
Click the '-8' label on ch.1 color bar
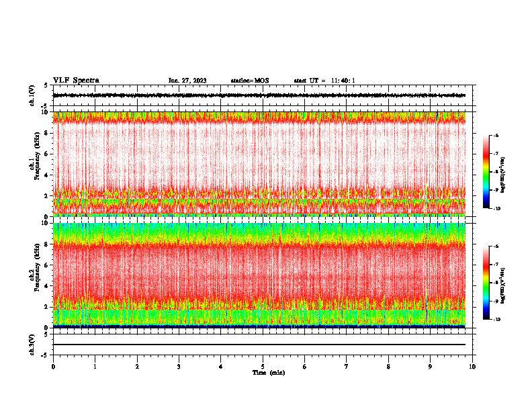point(496,172)
